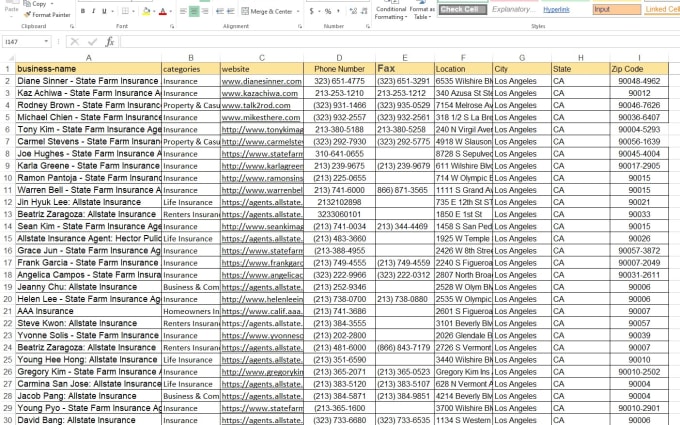Open the www.kazachiwa.com link
Screen dimensions: 680x425
coord(260,93)
